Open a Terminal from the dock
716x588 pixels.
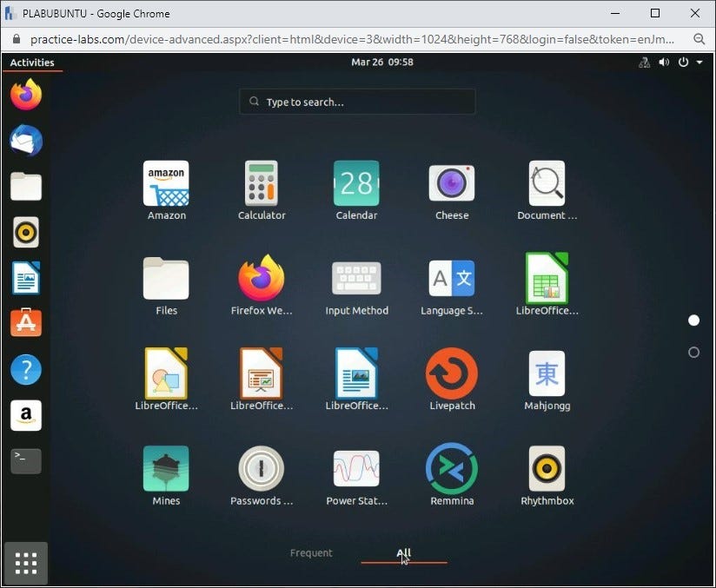(25, 461)
